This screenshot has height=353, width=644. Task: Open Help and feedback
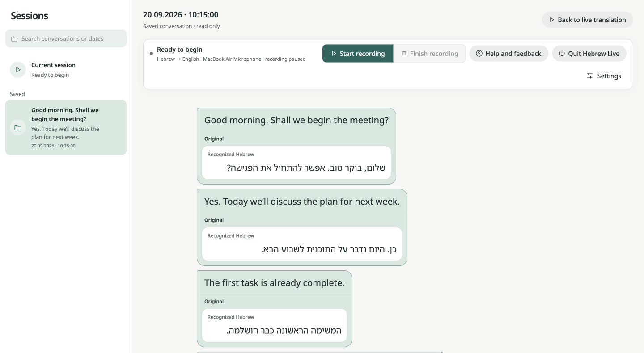coord(508,54)
